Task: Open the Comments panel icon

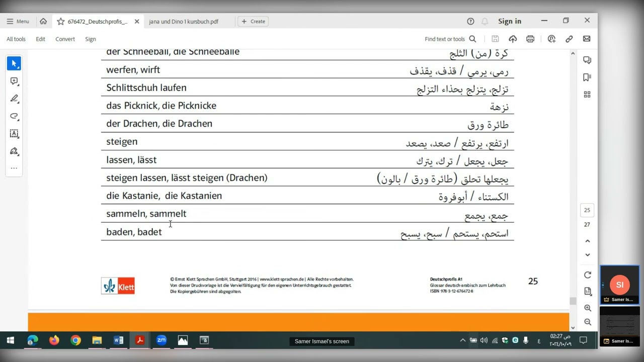Action: click(x=587, y=60)
